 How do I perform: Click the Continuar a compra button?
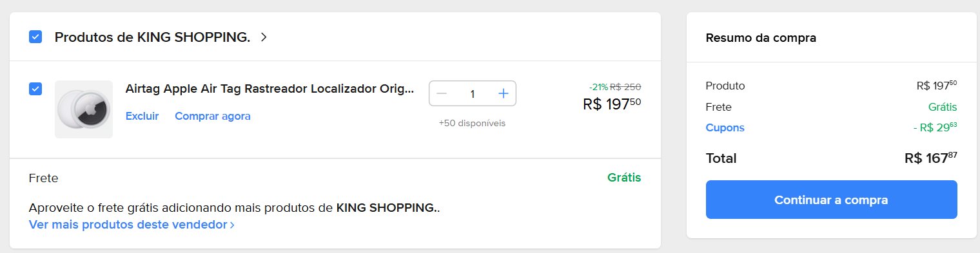(832, 200)
